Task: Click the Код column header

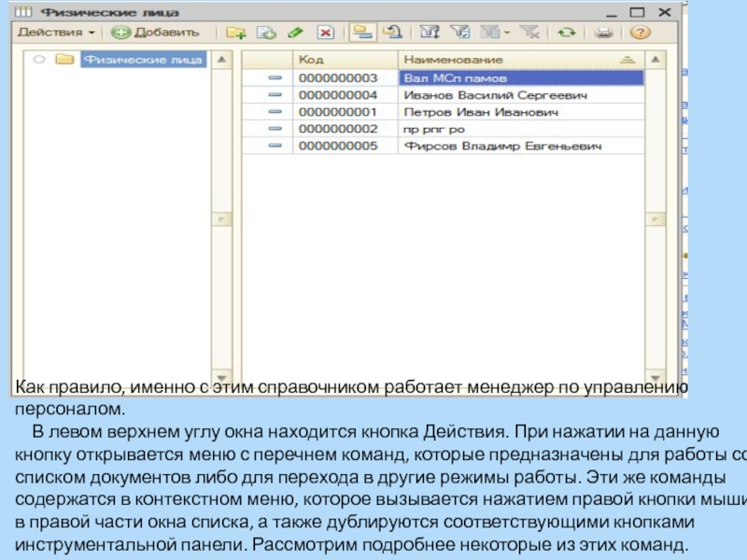Action: [345, 60]
